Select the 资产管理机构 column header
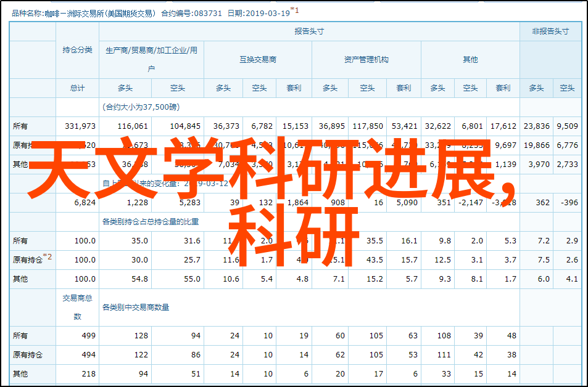Screen dimensions: 588x387 click(366, 60)
